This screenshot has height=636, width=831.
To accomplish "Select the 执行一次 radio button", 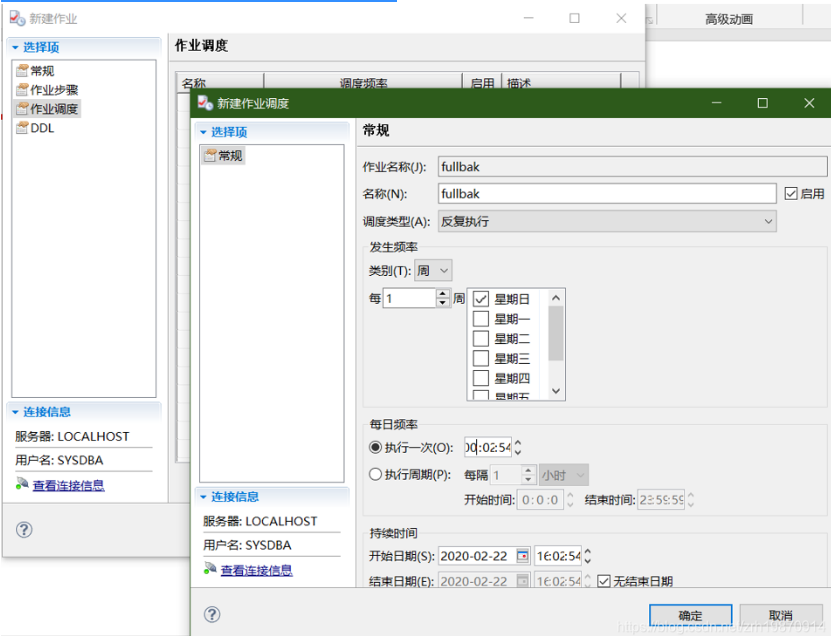I will coord(375,447).
